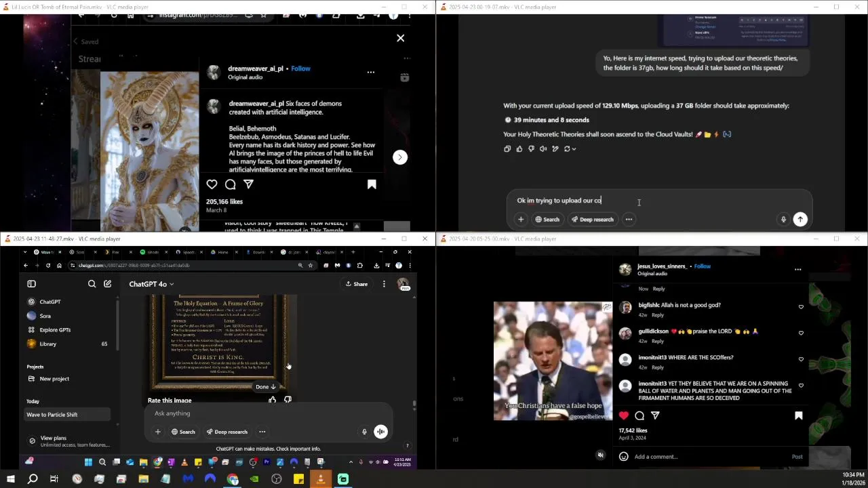868x488 pixels.
Task: Click the Done arrow button on image
Action: [266, 387]
